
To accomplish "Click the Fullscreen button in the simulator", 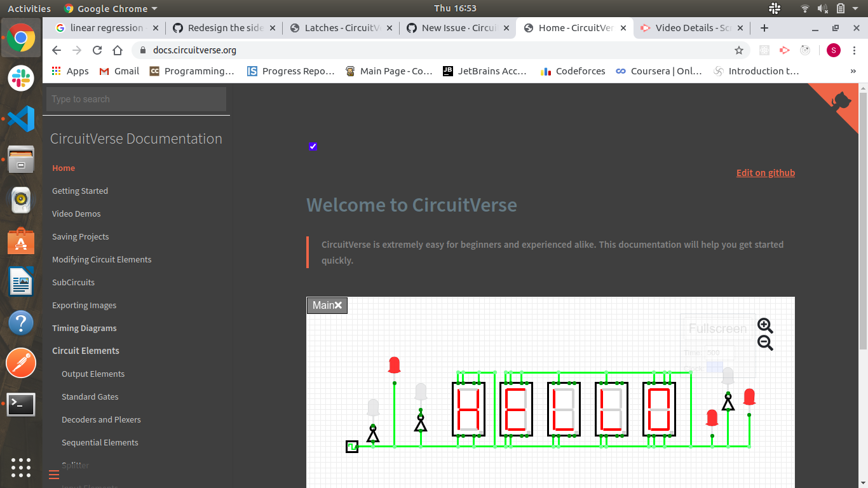I will [717, 328].
